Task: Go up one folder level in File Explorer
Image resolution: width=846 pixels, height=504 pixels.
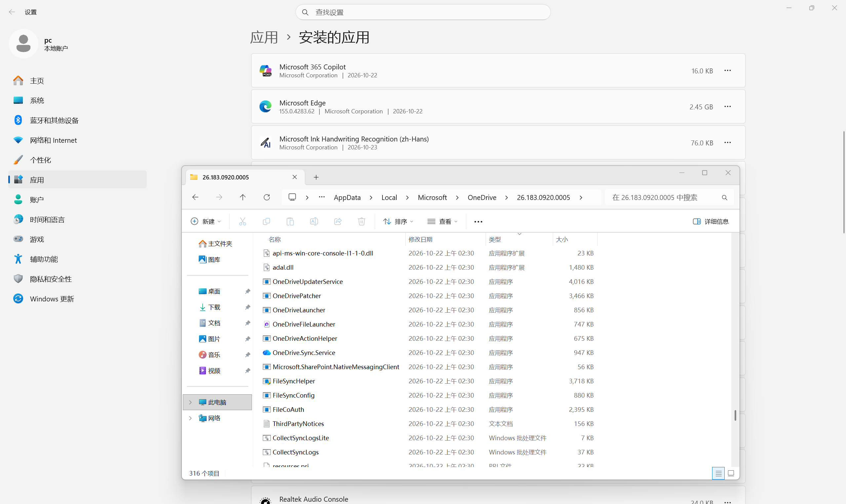Action: [x=243, y=197]
